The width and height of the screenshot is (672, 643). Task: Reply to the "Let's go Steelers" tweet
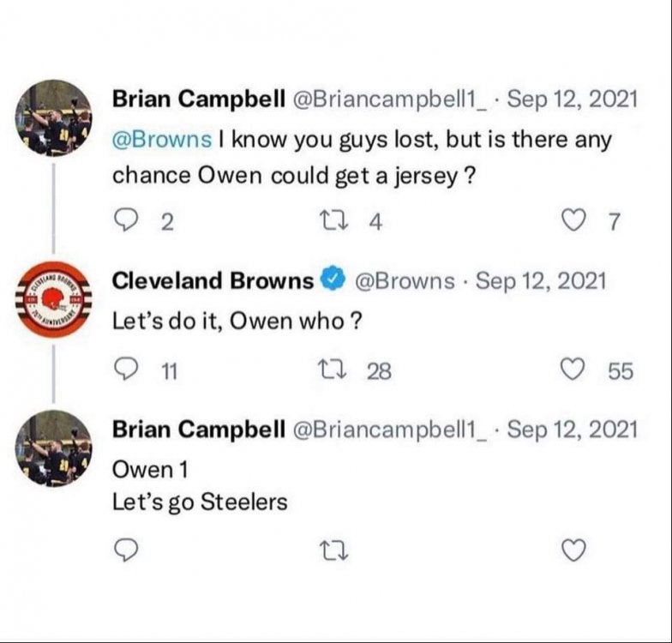coord(127,550)
